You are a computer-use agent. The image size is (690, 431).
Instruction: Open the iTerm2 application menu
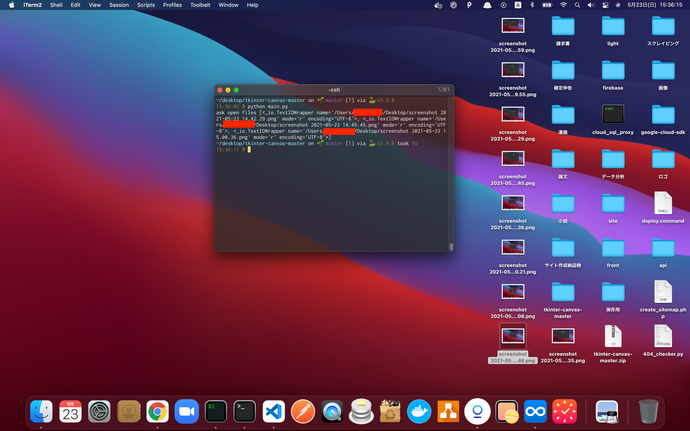coord(33,5)
